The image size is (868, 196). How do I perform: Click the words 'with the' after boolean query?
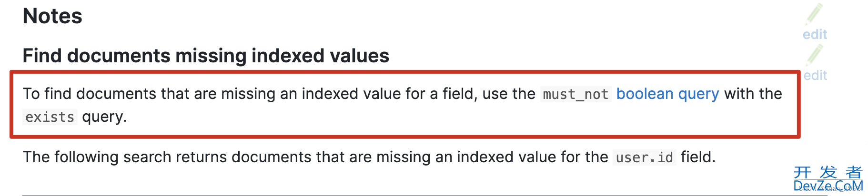pos(753,94)
